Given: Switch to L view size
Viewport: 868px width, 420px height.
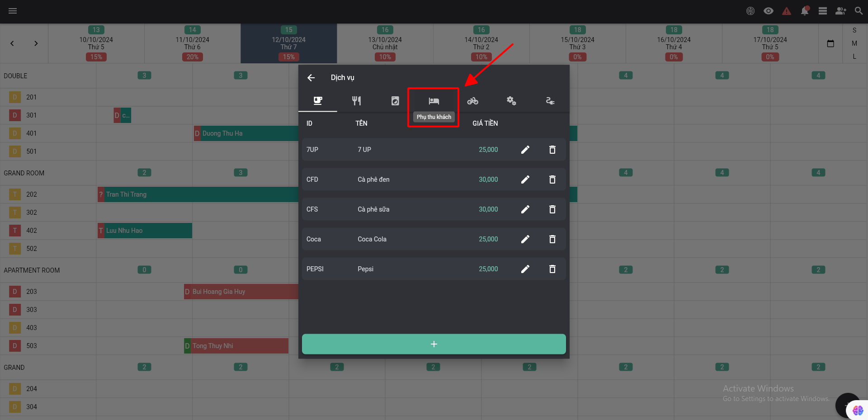Looking at the screenshot, I should (x=854, y=57).
